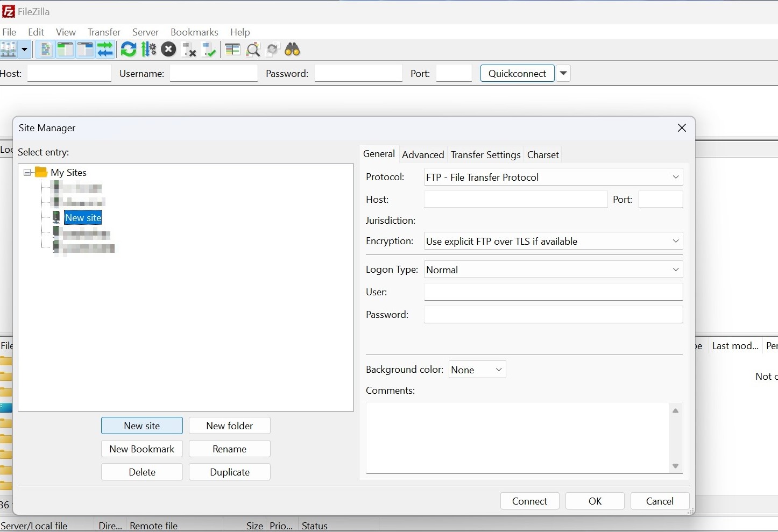Expand the Encryption dropdown
The image size is (778, 532).
pos(553,242)
